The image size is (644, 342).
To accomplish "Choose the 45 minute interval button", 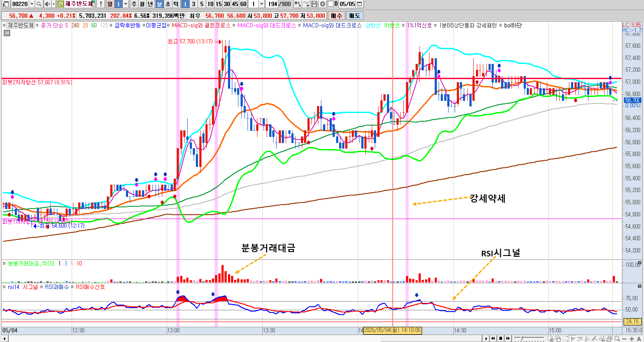I will coord(235,4).
